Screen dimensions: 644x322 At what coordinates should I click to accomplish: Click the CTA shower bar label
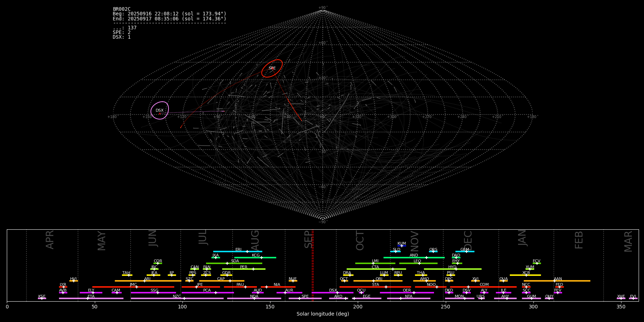tap(375, 267)
